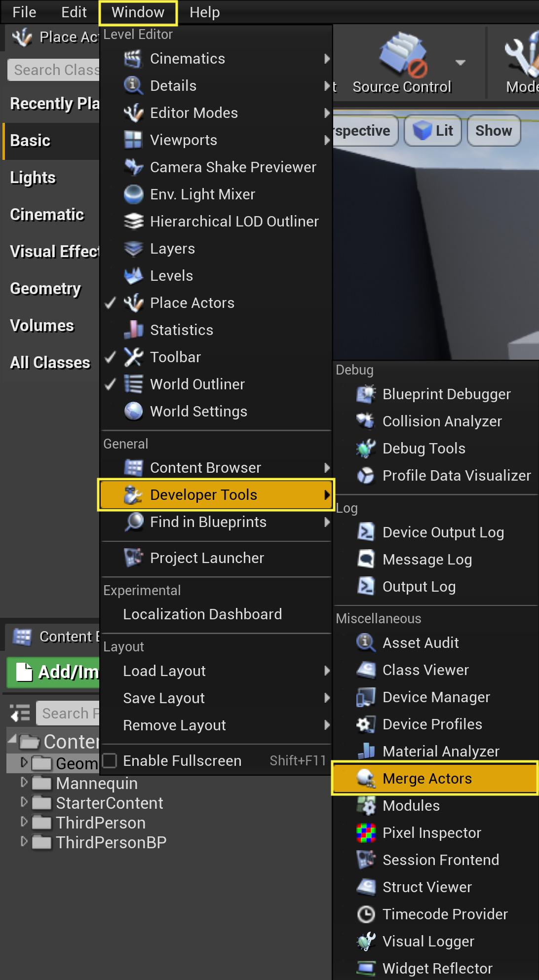
Task: Open the Class Viewer entry
Action: point(435,670)
